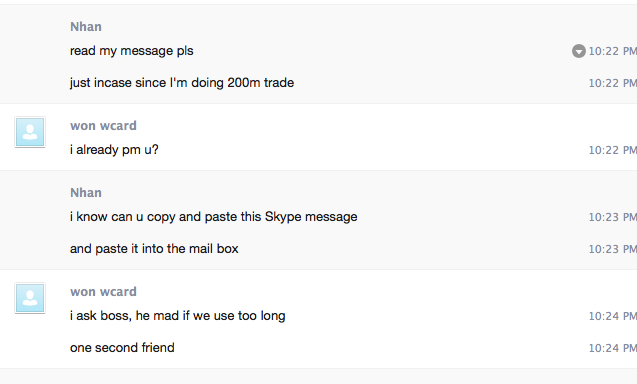Click timestamp beside '200m trade' message
This screenshot has height=384, width=637.
tap(613, 83)
